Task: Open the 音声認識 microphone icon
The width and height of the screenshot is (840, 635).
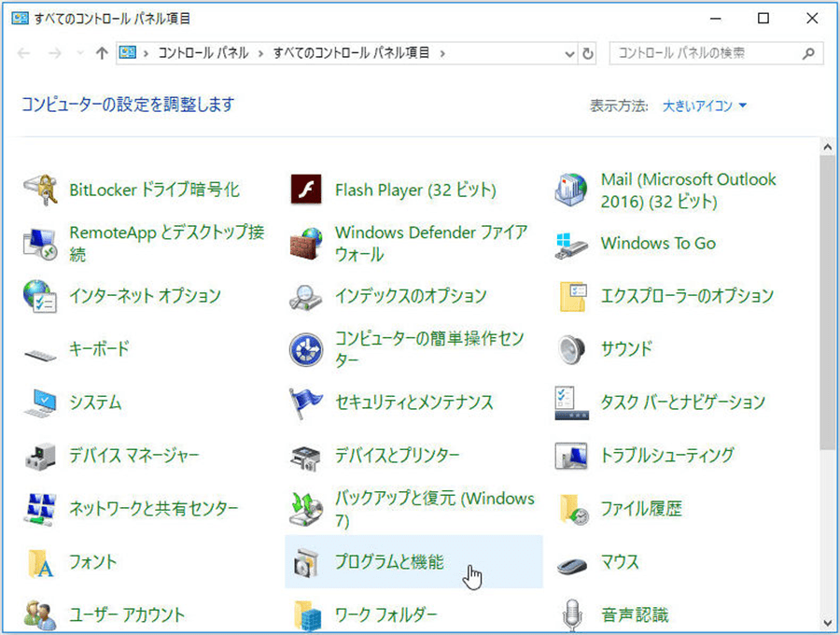Action: click(x=571, y=615)
